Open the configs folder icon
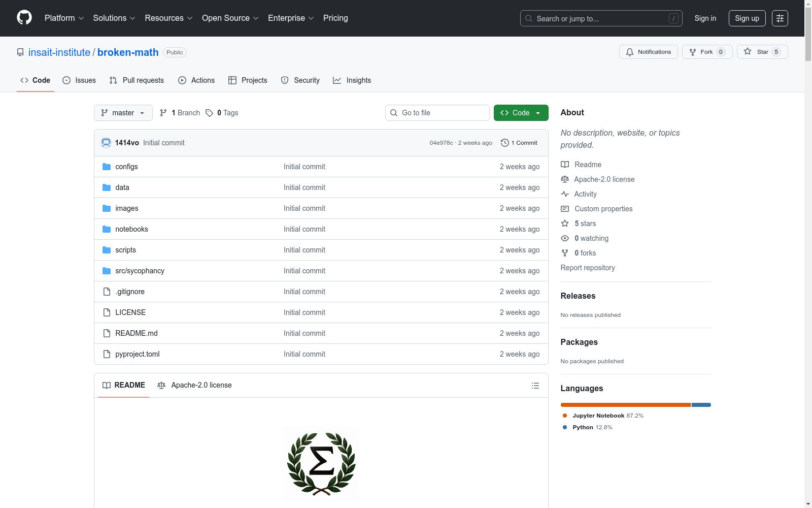 click(x=107, y=167)
